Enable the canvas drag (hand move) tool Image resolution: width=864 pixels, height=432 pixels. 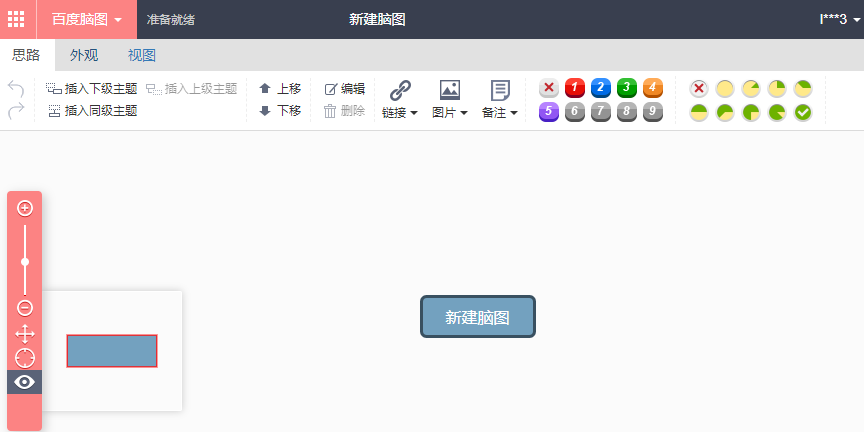point(25,334)
